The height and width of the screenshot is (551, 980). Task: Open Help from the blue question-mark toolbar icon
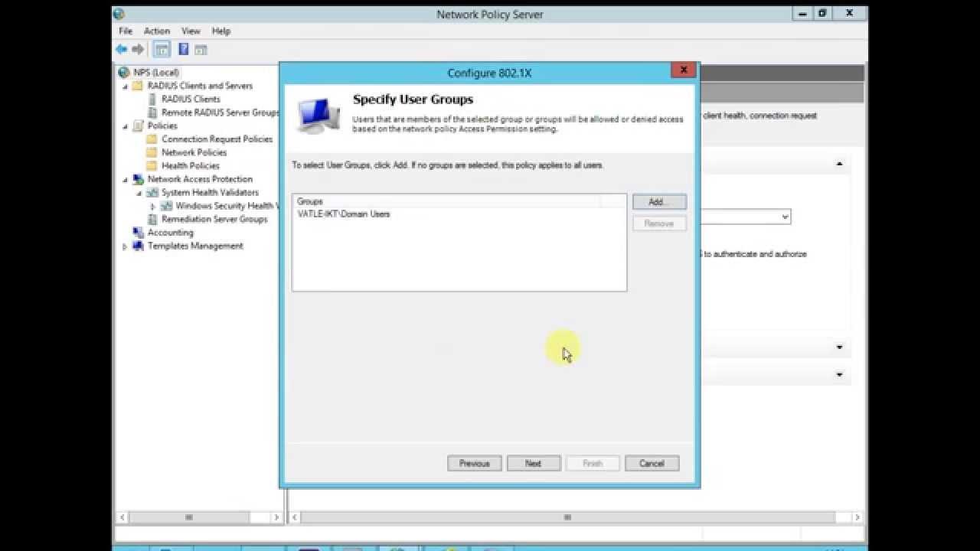(x=184, y=49)
